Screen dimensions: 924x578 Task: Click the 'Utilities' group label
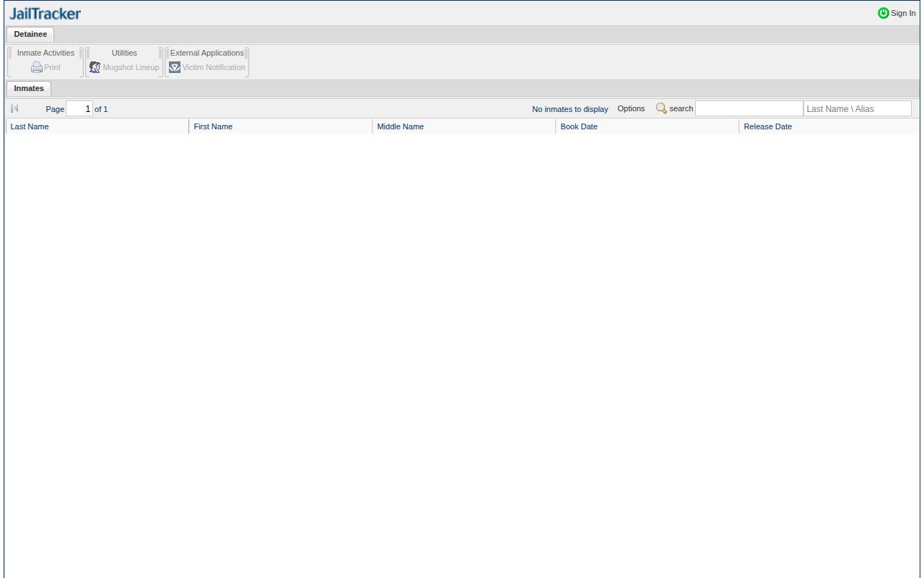(x=124, y=53)
